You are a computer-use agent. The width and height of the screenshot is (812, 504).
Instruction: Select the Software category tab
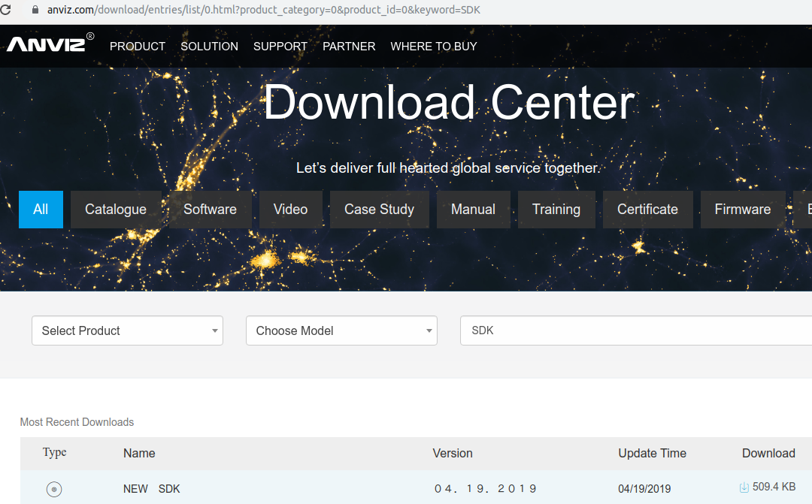point(211,210)
